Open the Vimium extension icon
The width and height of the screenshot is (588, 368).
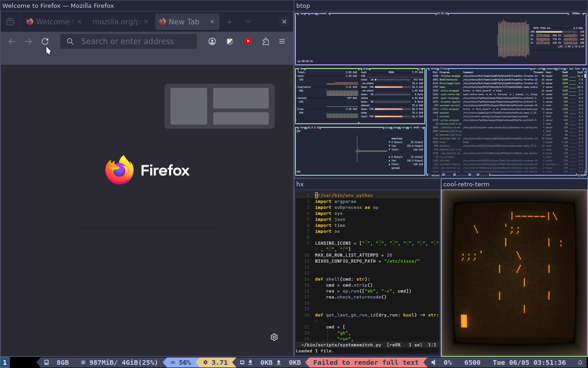point(230,41)
